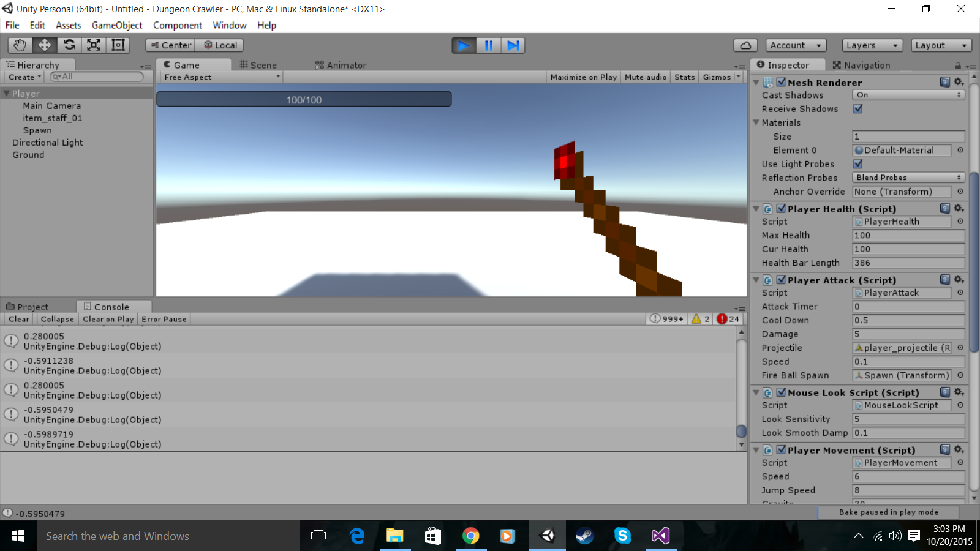Viewport: 980px width, 551px height.
Task: Disable Player Health script checkbox
Action: tap(781, 209)
